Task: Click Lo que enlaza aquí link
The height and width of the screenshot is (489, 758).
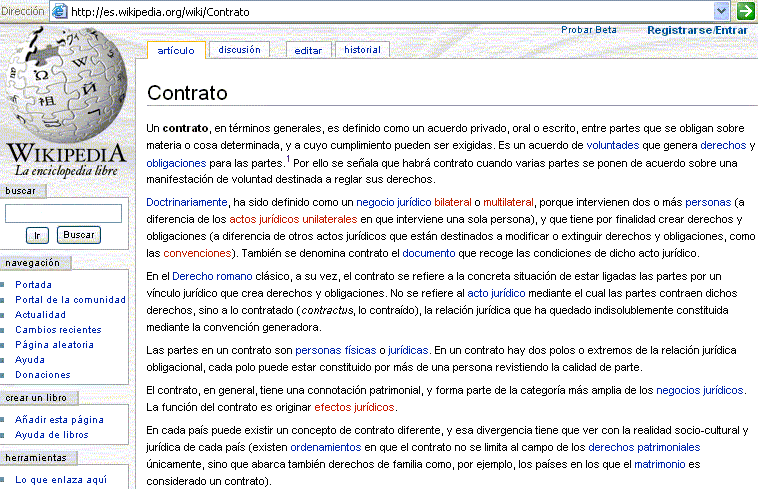Action: click(x=61, y=479)
